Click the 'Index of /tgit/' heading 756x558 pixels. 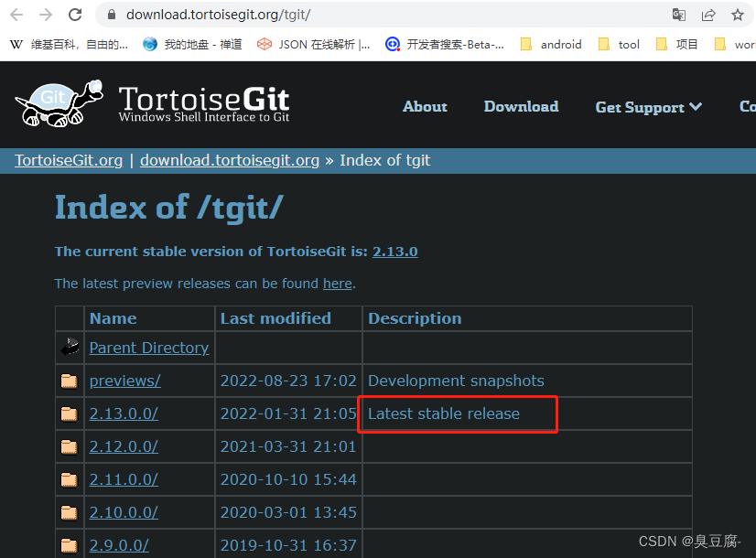[x=168, y=208]
